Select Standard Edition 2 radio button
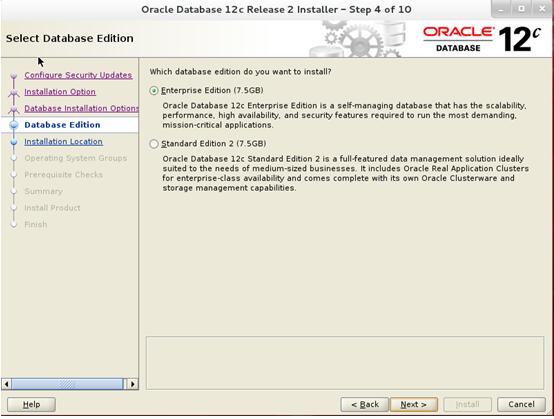The image size is (554, 419). click(154, 144)
